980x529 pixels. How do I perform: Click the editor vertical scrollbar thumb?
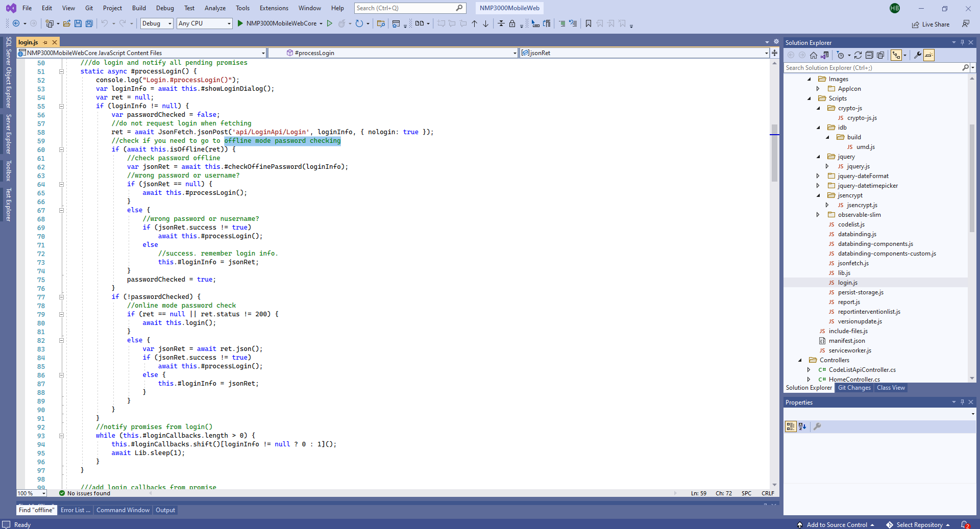coord(774,153)
